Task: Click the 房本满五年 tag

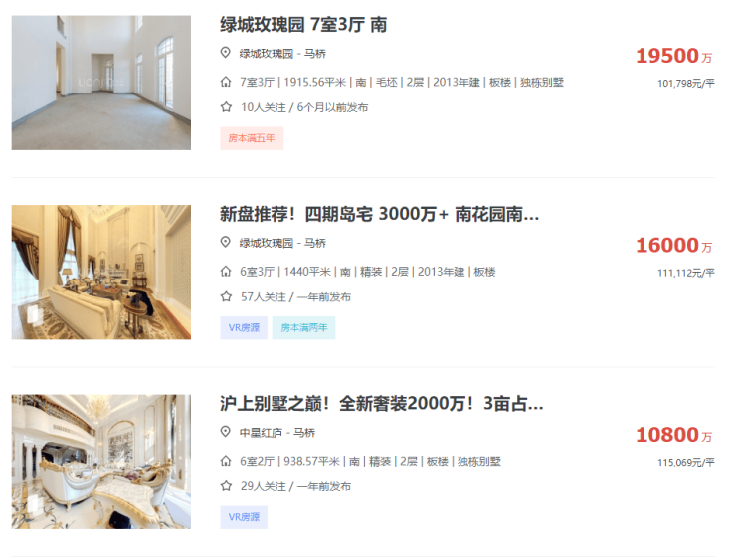Action: [252, 138]
